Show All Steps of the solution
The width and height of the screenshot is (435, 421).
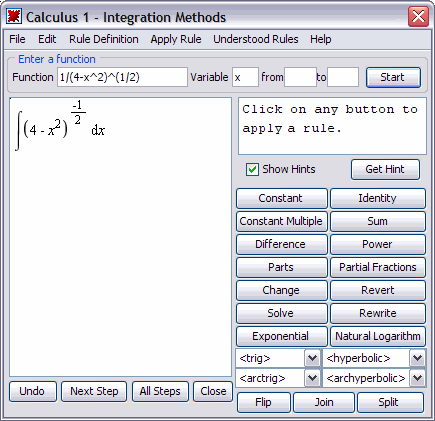click(160, 391)
